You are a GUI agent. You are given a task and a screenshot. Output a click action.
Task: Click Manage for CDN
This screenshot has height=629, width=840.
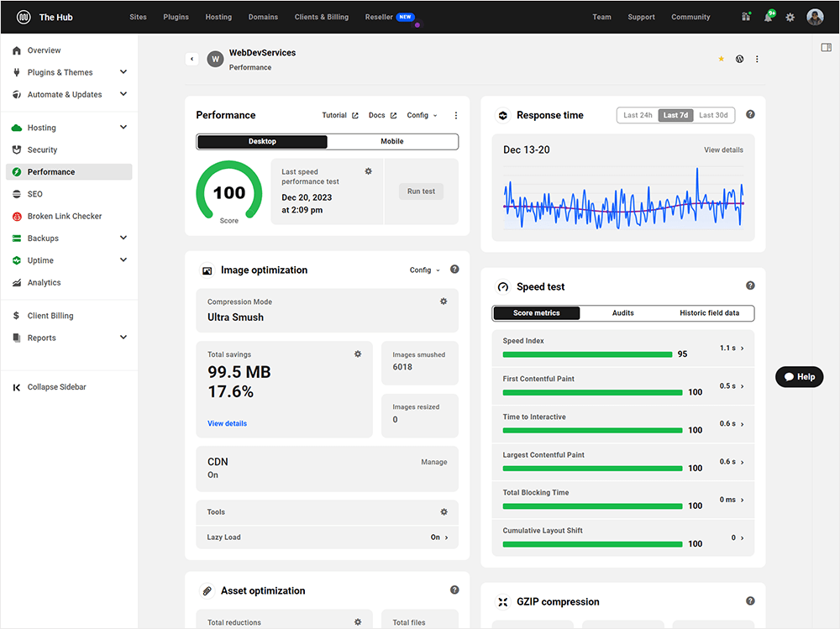coord(434,462)
